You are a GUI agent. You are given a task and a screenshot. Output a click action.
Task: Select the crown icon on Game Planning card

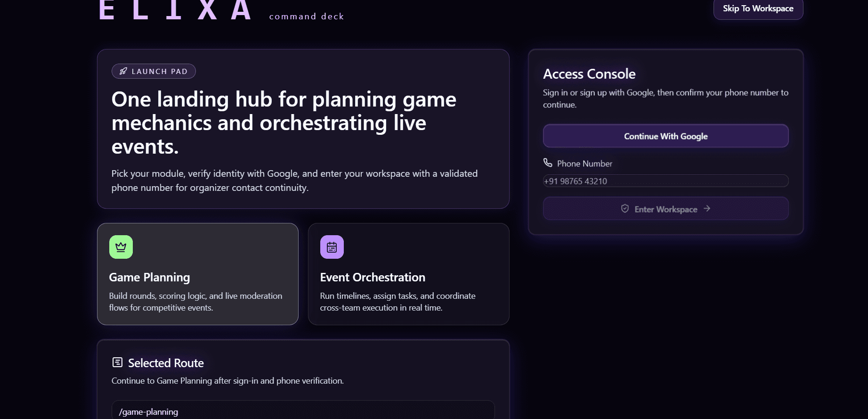coord(121,246)
